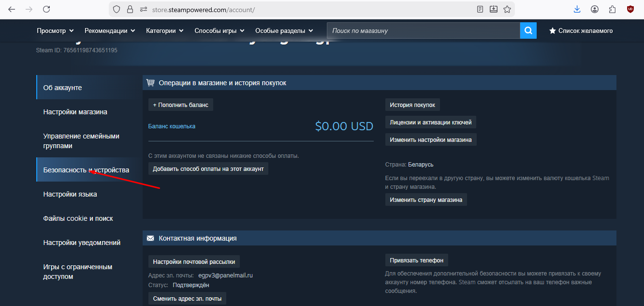The height and width of the screenshot is (306, 644).
Task: Open the uBlock Origin extension icon
Action: 630,9
